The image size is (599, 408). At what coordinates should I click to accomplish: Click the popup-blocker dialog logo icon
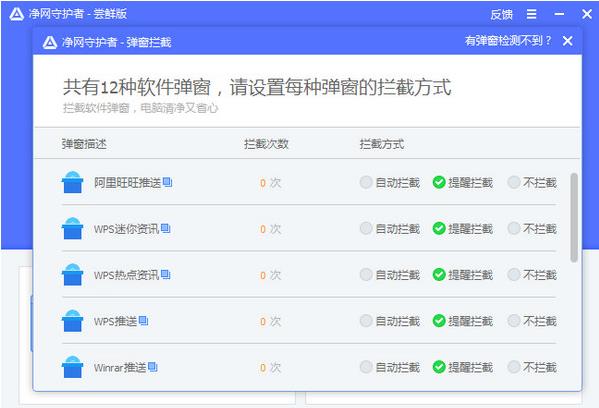click(50, 42)
